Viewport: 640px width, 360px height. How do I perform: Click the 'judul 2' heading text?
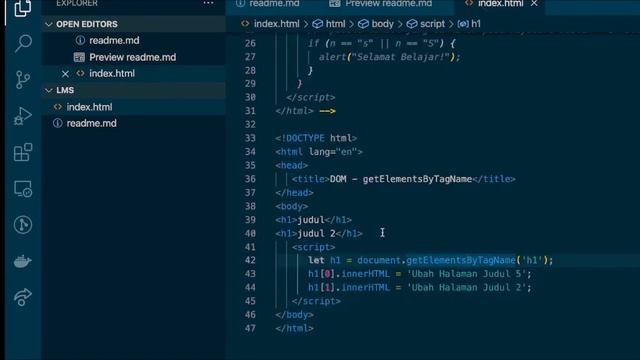coord(316,233)
